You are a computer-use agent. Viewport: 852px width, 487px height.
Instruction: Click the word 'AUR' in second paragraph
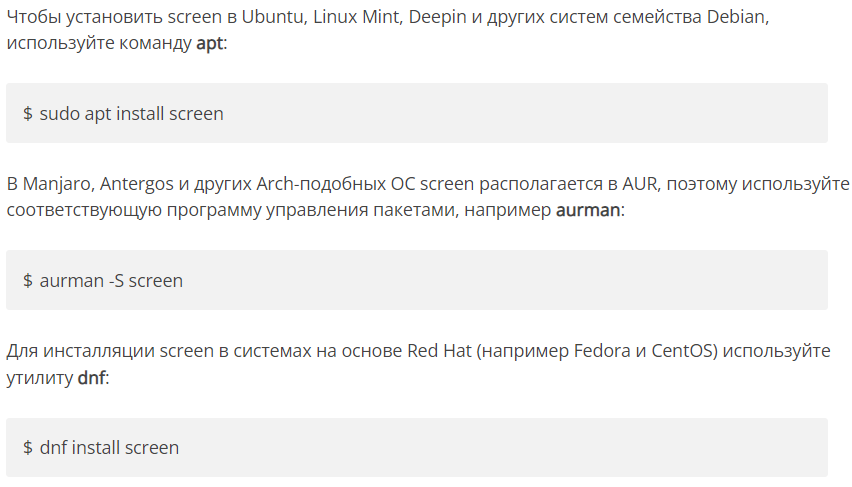pos(640,184)
